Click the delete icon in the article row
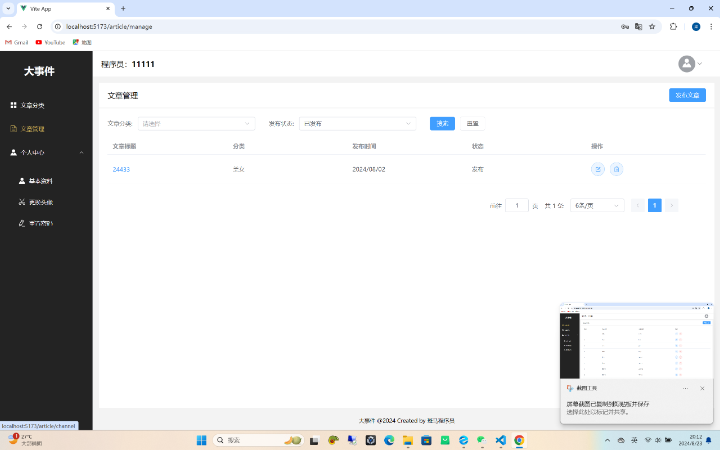The height and width of the screenshot is (450, 720). point(616,169)
